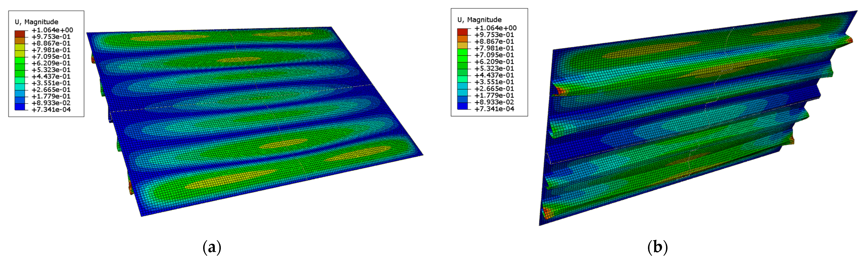Click the red swatch in figure (a) legend
This screenshot has width=868, height=262.
[x=19, y=34]
